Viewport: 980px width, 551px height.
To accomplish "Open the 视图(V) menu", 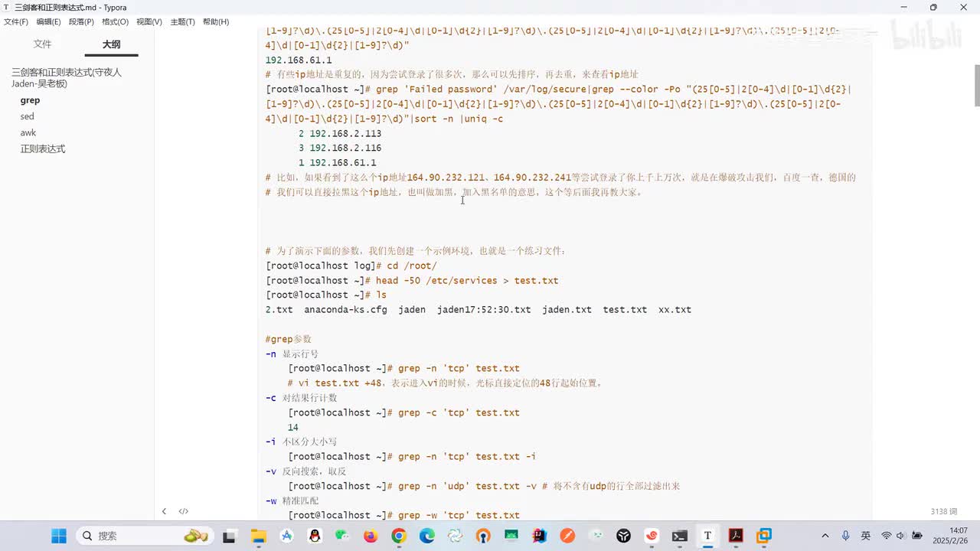I will (x=149, y=22).
